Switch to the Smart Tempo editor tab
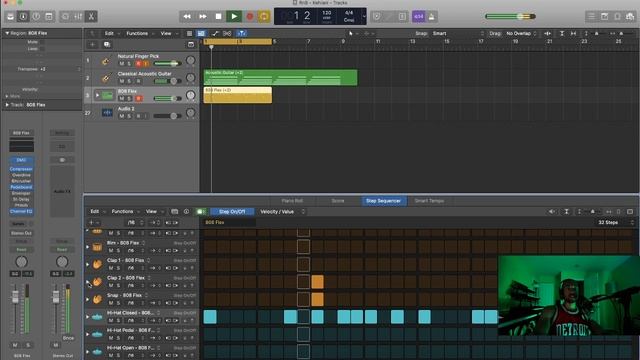The height and width of the screenshot is (360, 640). [429, 201]
